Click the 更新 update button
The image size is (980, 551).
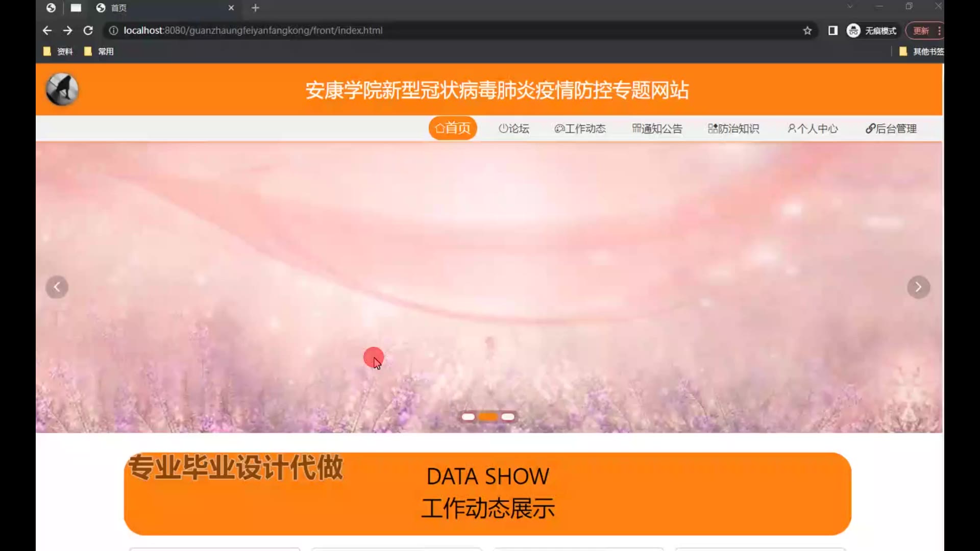click(921, 31)
